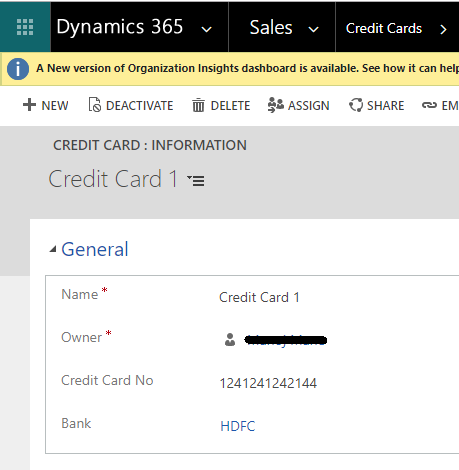
Task: Open the HDFC bank lookup link
Action: 238,426
